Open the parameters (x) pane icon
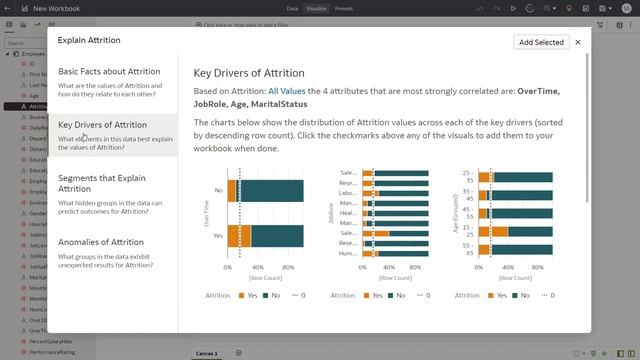 coord(52,24)
